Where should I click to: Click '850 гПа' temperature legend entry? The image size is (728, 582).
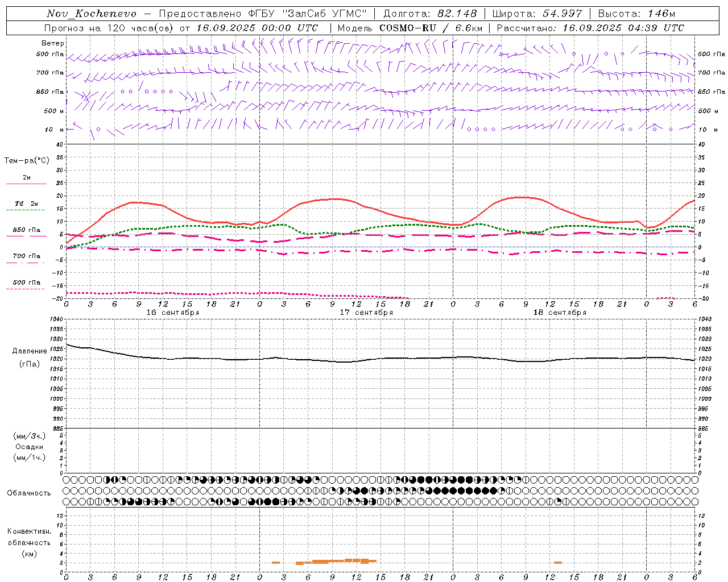pyautogui.click(x=27, y=230)
